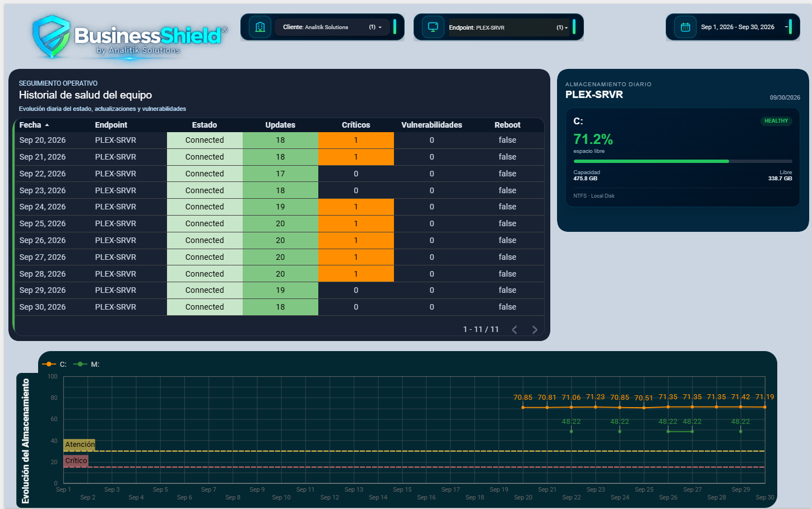Screen dimensions: 812x509
Task: Click the Updates value 17 cell
Action: (x=280, y=174)
